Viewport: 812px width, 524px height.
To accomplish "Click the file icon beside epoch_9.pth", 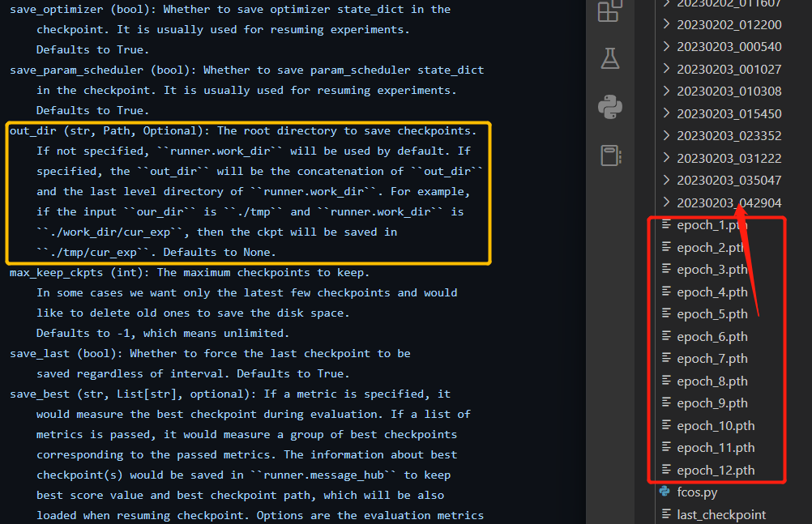I will point(667,403).
